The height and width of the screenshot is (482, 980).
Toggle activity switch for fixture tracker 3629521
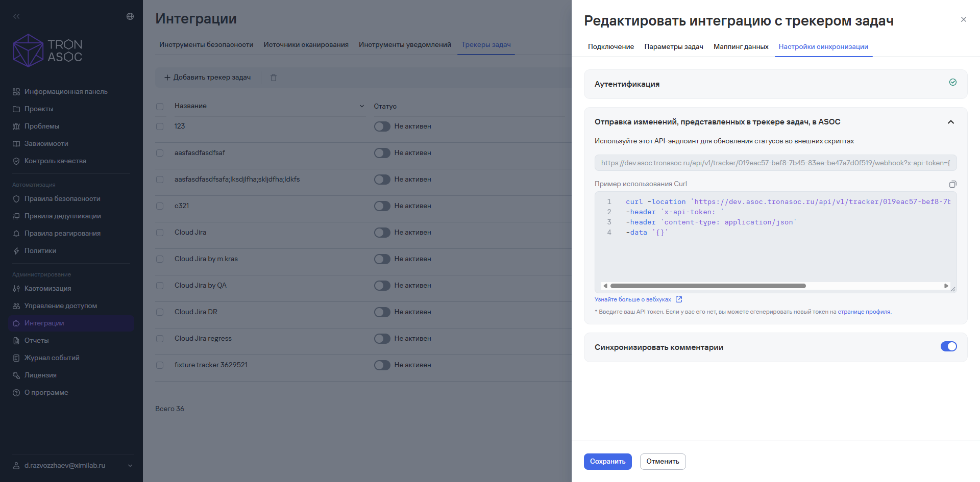[382, 365]
